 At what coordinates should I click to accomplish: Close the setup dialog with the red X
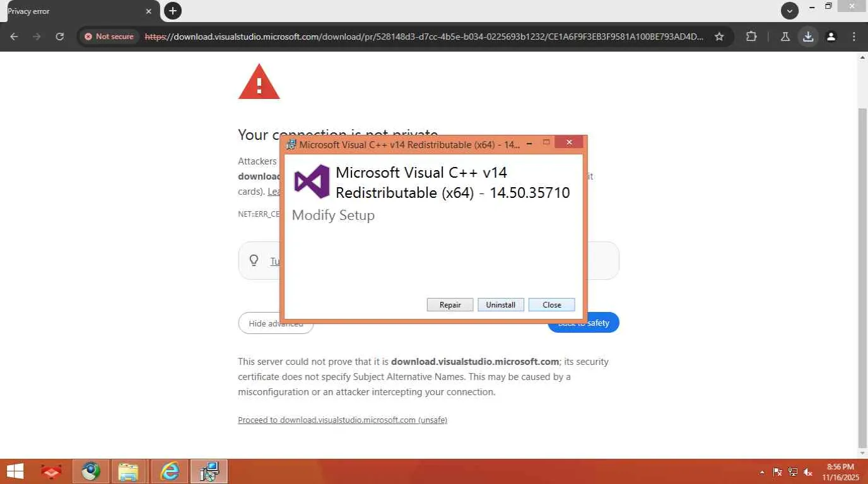pos(569,142)
